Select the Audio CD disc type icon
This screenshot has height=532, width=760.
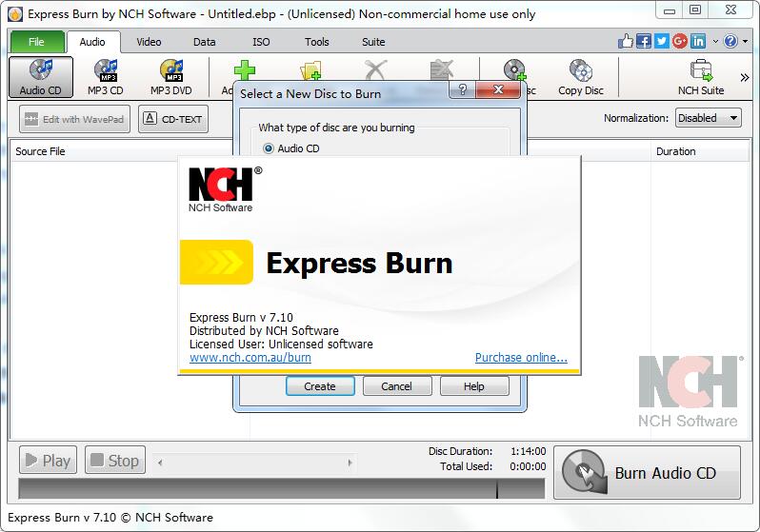pos(41,77)
